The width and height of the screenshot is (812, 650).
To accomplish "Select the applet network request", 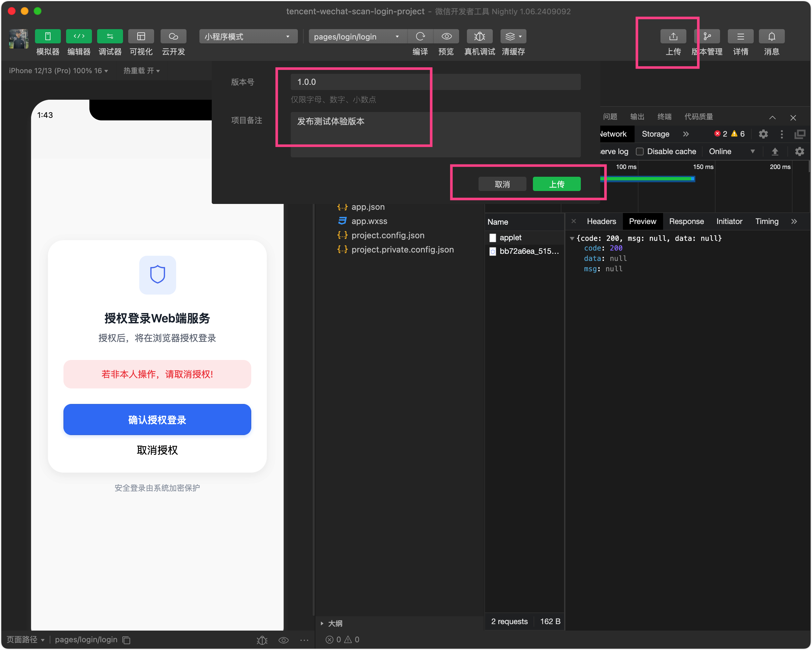I will coord(524,238).
